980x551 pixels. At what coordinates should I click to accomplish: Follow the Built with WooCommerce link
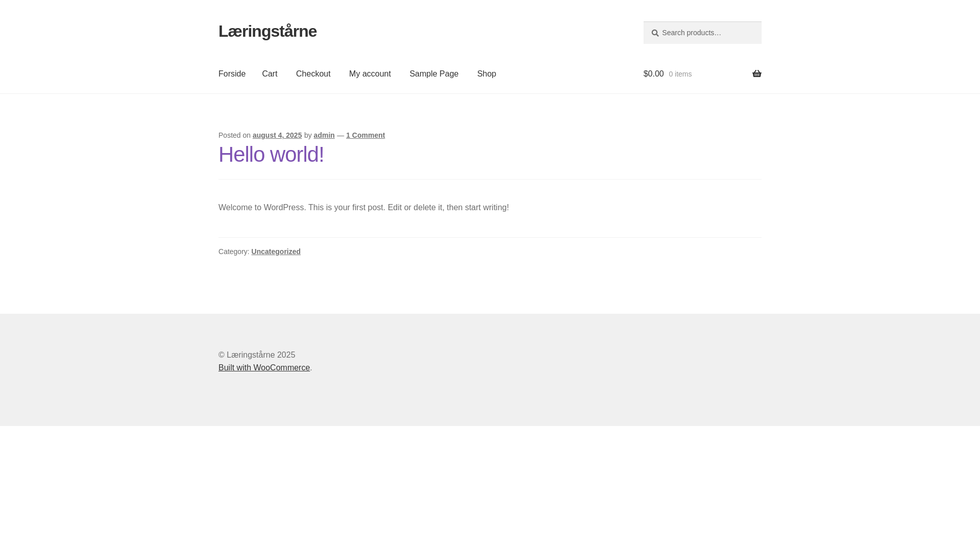(x=264, y=368)
